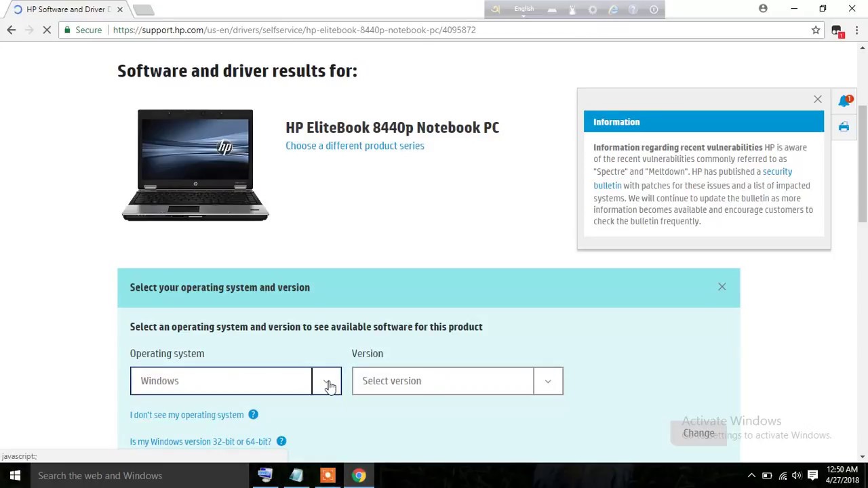
Task: Open the extension icon with red badge
Action: pos(837,30)
